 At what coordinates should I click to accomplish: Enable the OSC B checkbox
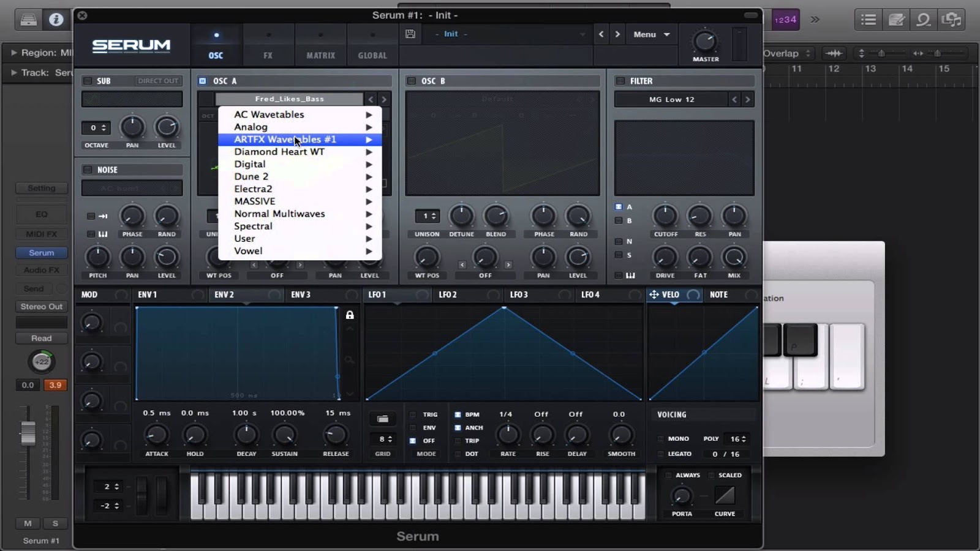[412, 81]
